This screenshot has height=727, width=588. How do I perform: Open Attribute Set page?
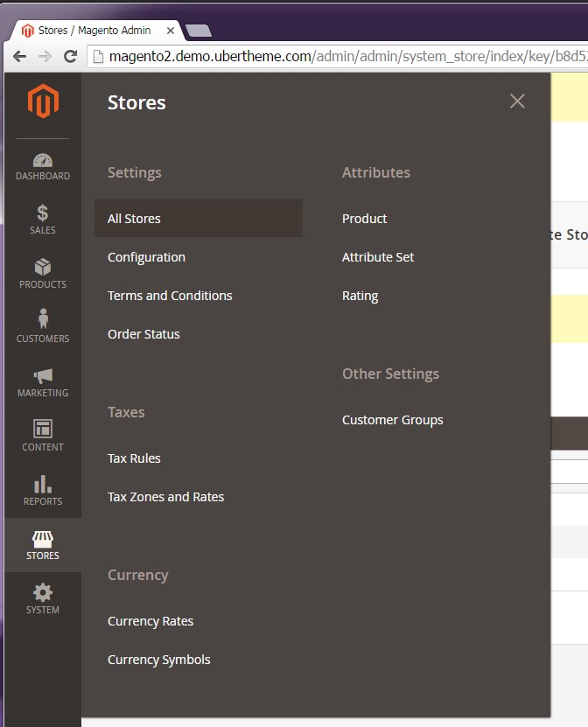[378, 257]
